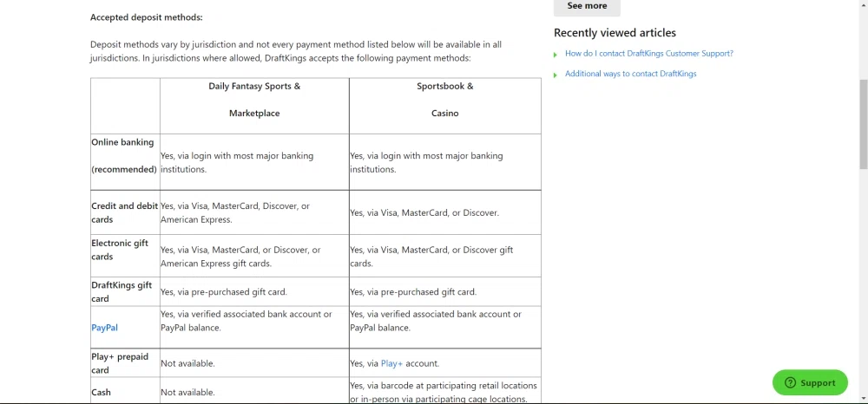This screenshot has width=868, height=404.
Task: Open the green Support chat button
Action: [x=810, y=382]
